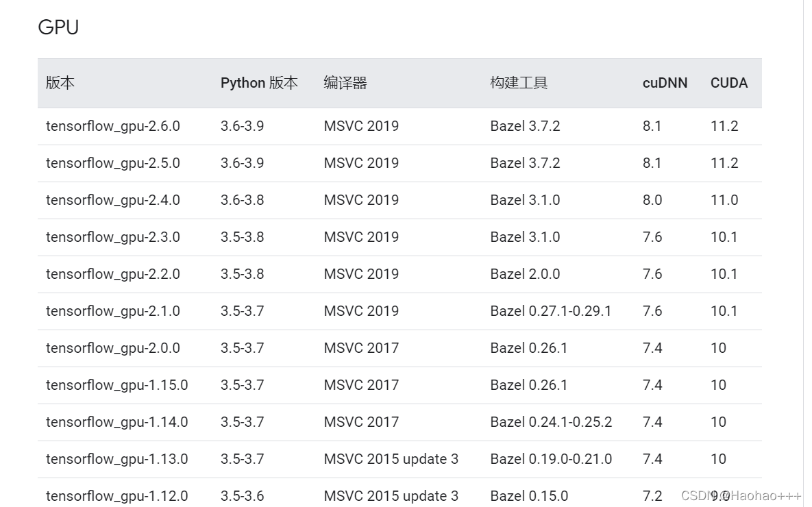This screenshot has height=507, width=812.
Task: Click MSVC 2017 in the tensorflow_gpu-1.14.0 row
Action: point(362,423)
